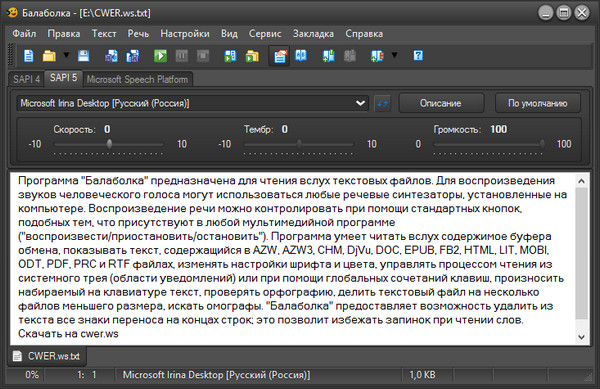Open the Речь menu
The height and width of the screenshot is (389, 600).
(x=138, y=34)
